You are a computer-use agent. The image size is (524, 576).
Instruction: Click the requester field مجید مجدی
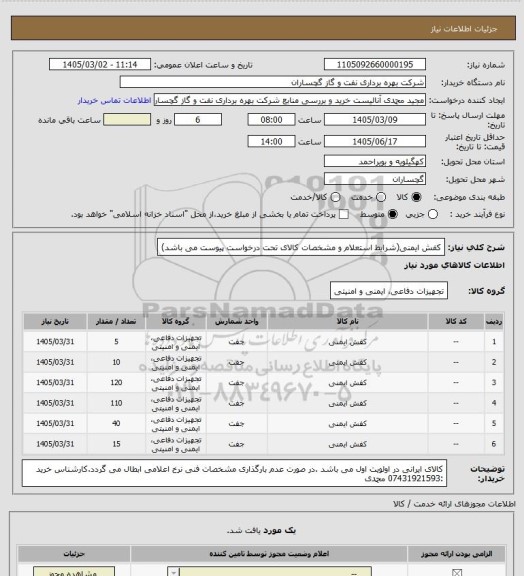click(290, 100)
